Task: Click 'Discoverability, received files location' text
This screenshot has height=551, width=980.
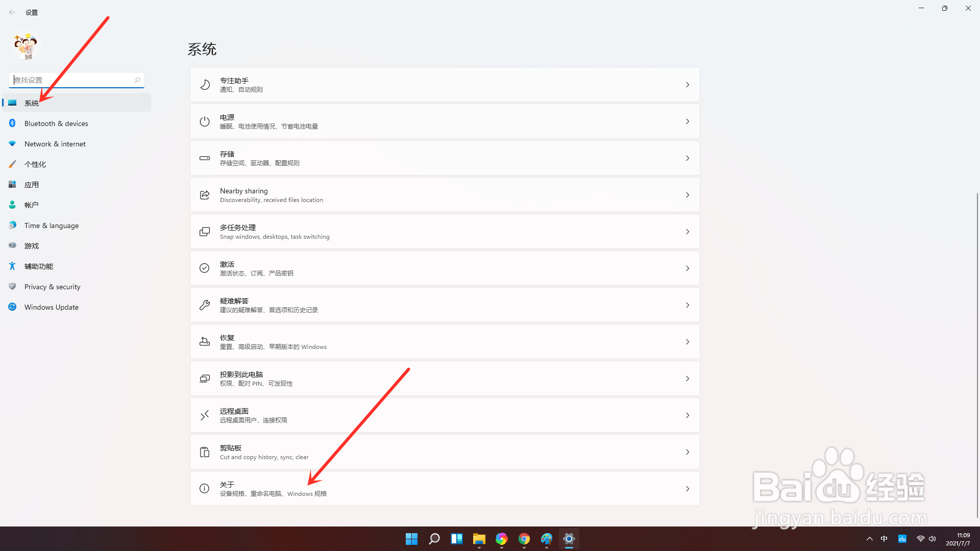Action: tap(272, 200)
